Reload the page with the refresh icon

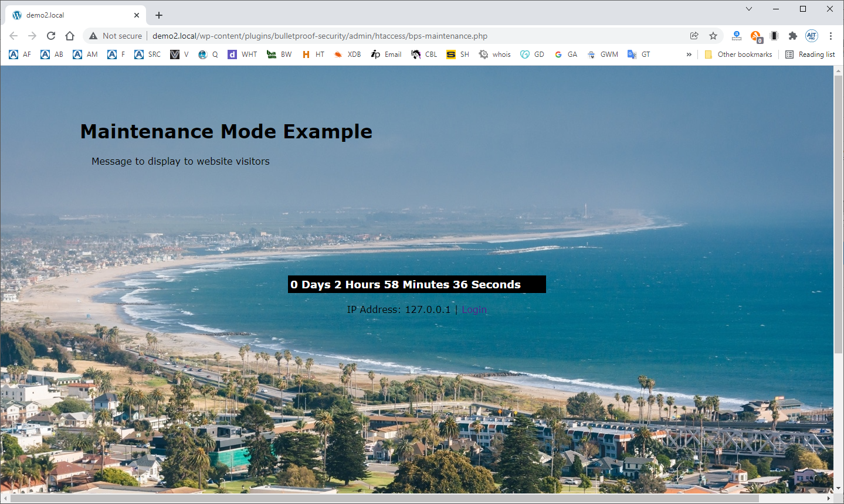click(51, 36)
